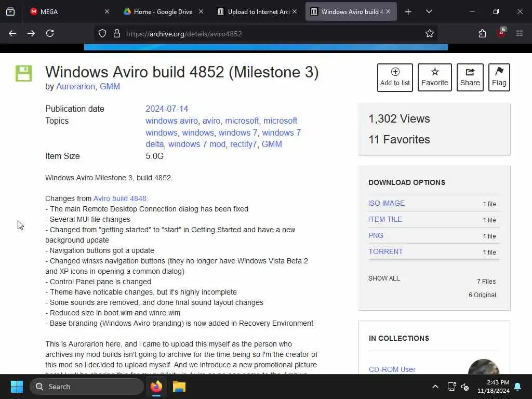Open the tracking protection shield icon
Screen dimensions: 532x399
pyautogui.click(x=102, y=33)
